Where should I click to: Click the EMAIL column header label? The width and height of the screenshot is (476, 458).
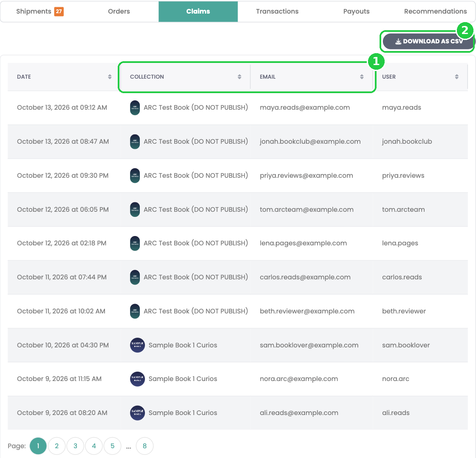pos(268,77)
